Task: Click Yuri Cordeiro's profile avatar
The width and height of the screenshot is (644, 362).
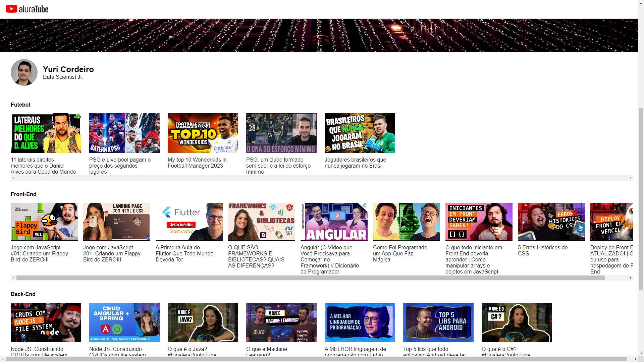Action: (24, 72)
